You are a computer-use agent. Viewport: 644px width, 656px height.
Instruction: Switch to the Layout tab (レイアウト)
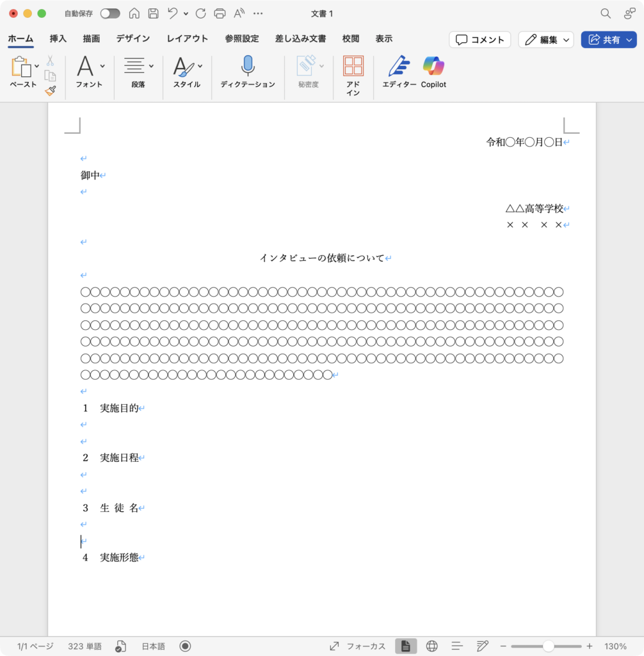(x=188, y=38)
